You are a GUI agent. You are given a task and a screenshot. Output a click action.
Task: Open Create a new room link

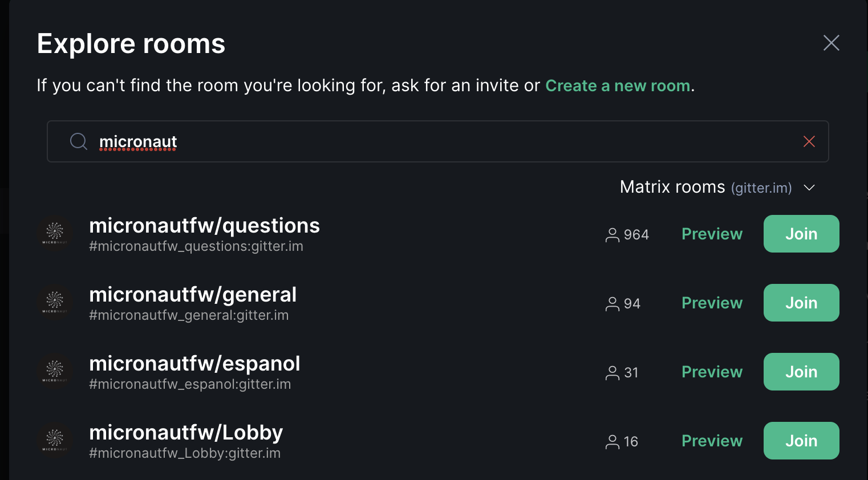pos(618,86)
